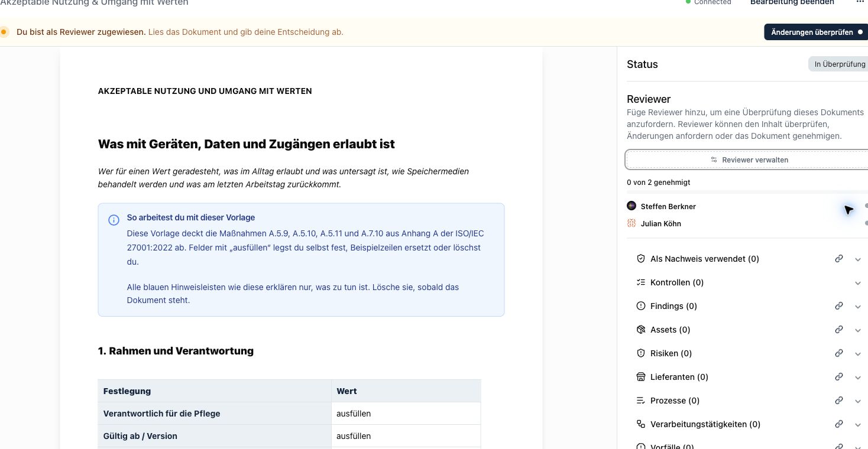Image resolution: width=868 pixels, height=449 pixels.
Task: Click info icon in the blue template hint box
Action: [114, 220]
